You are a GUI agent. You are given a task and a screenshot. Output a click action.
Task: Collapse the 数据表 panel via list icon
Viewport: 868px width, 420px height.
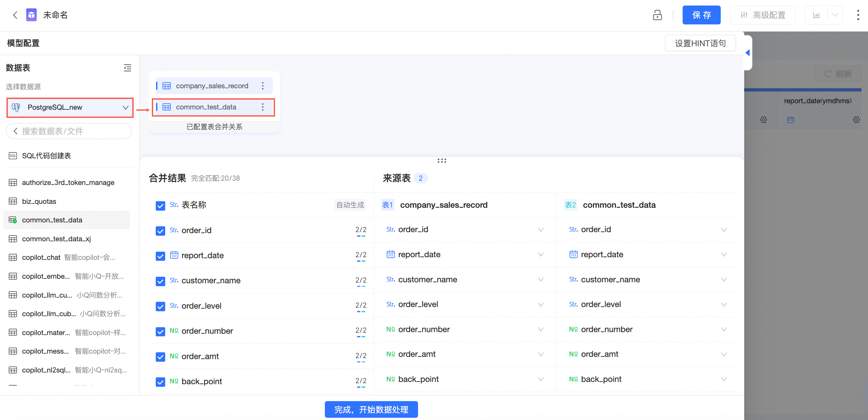127,68
